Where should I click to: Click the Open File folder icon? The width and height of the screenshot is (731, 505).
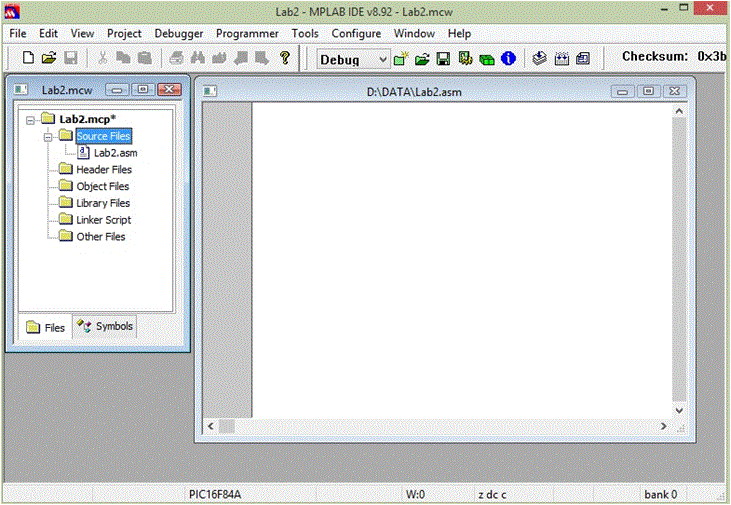click(x=48, y=58)
